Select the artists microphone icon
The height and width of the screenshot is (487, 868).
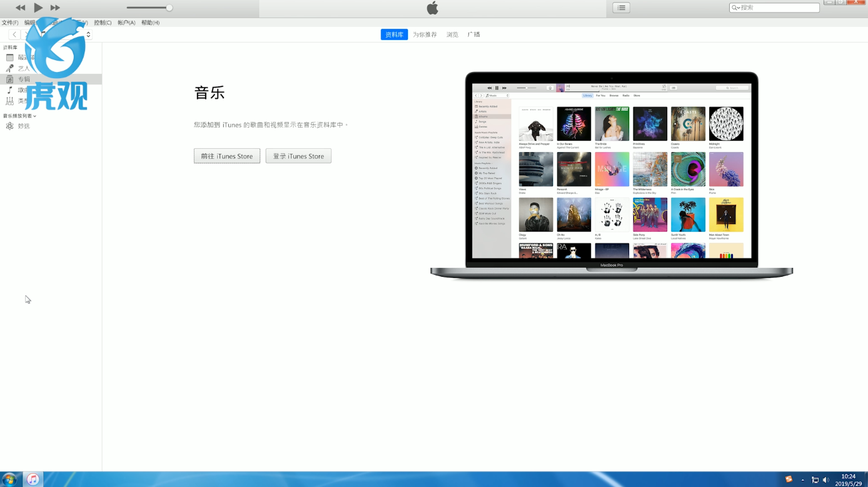[9, 68]
